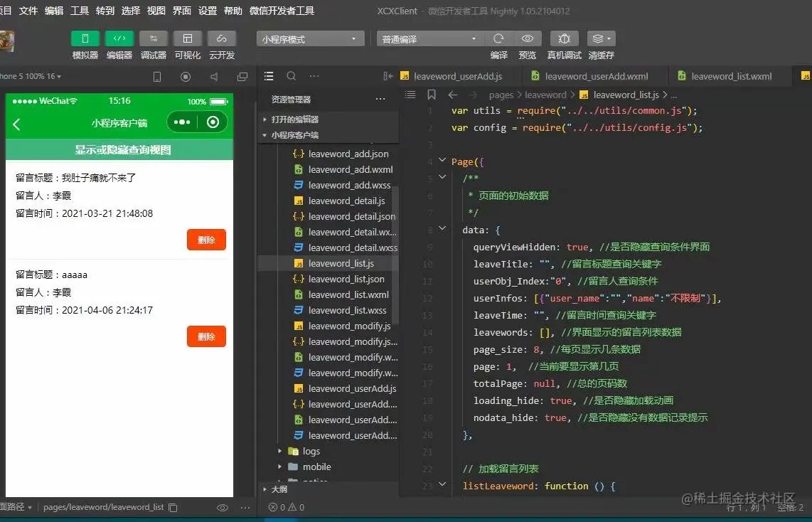Close the mini program via capsule circle
Viewport: 812px width, 522px height.
pyautogui.click(x=213, y=122)
